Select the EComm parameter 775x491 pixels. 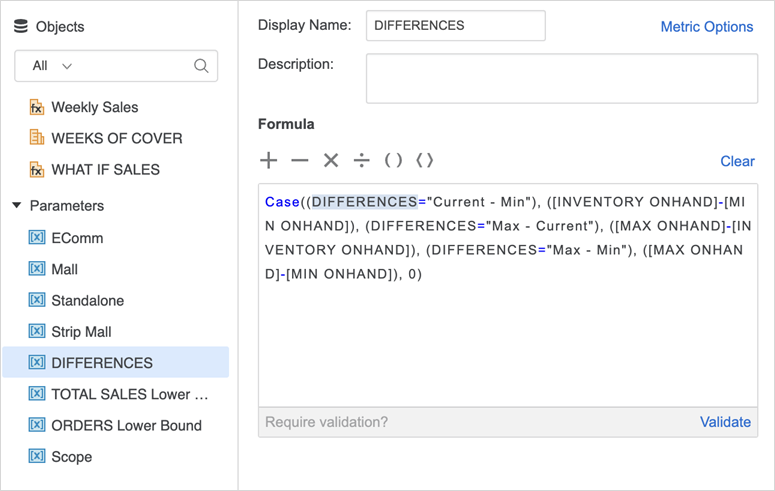pyautogui.click(x=77, y=238)
